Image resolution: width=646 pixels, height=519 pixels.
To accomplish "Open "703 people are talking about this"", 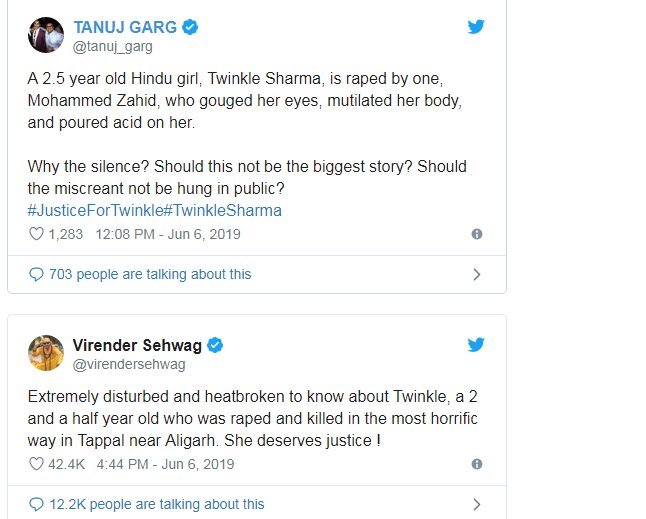I will tap(150, 274).
